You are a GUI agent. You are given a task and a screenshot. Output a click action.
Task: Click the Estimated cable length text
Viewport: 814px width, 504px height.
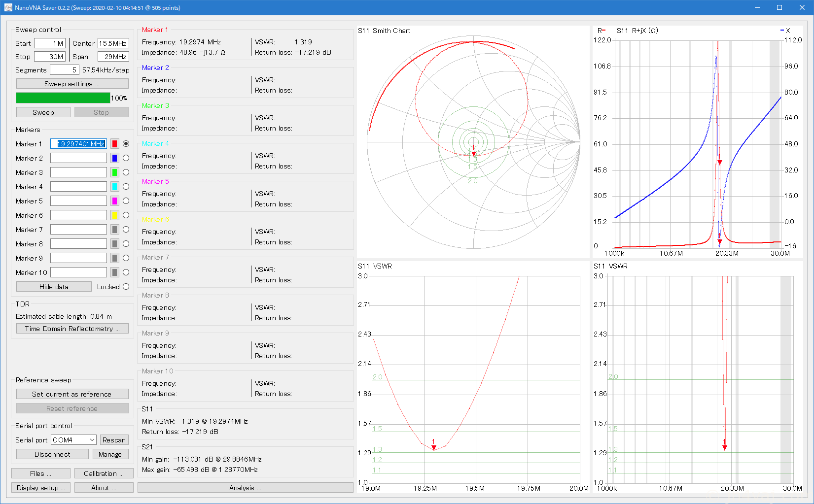[64, 316]
